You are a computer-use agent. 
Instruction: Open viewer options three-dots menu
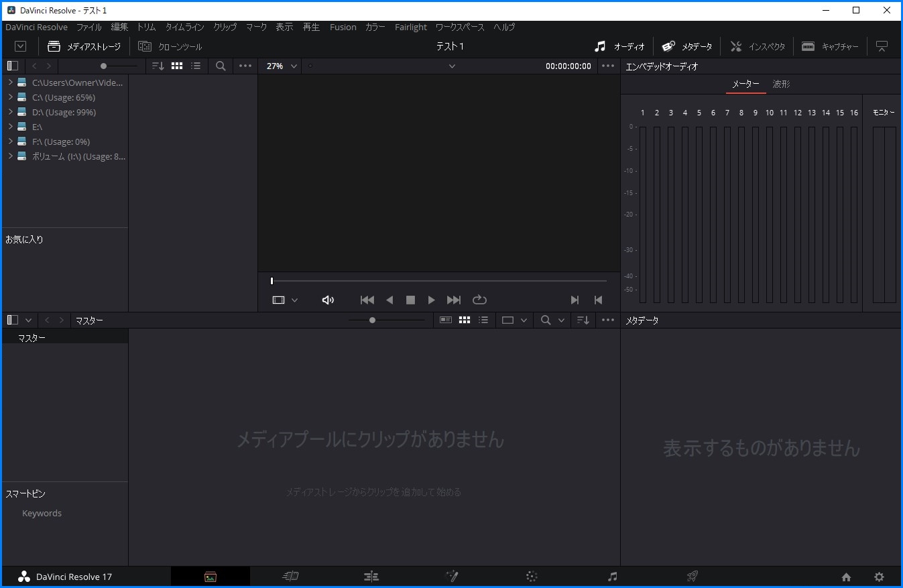click(x=608, y=66)
